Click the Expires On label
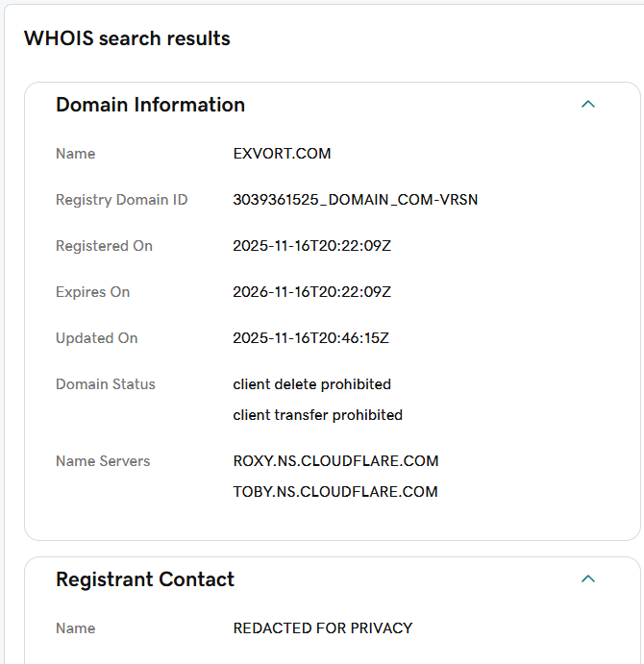The width and height of the screenshot is (644, 664). 92,292
